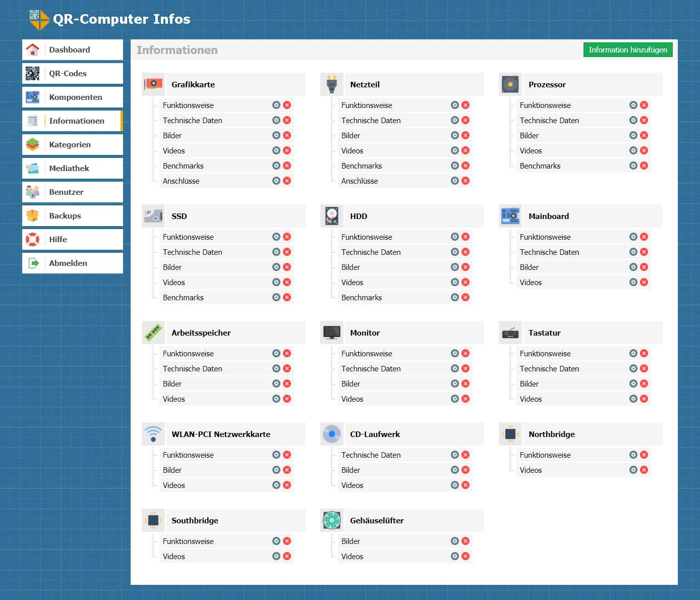The height and width of the screenshot is (600, 700).
Task: Click the QR-Computer Infos logo
Action: [109, 19]
